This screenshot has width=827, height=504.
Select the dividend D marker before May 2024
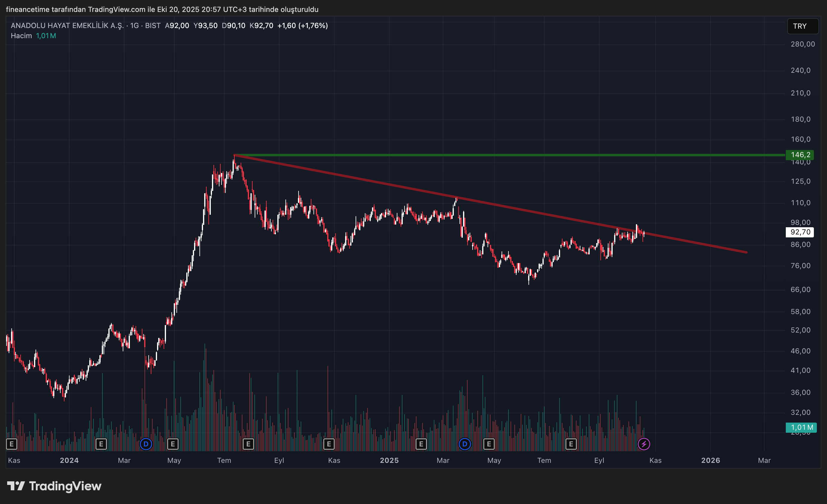(x=146, y=444)
